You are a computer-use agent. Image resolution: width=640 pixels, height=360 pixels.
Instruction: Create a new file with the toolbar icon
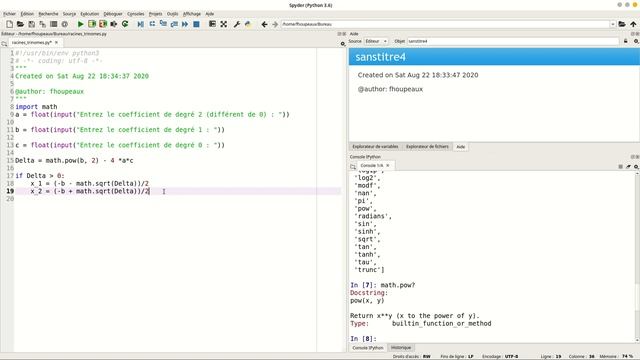pyautogui.click(x=9, y=24)
